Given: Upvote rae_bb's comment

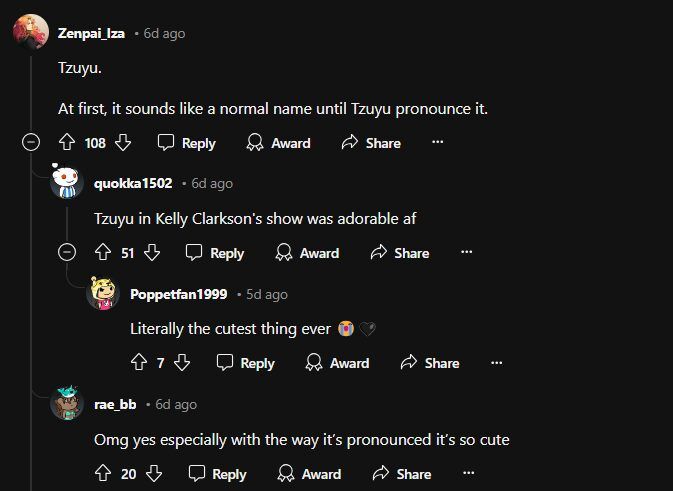Looking at the screenshot, I should 102,474.
